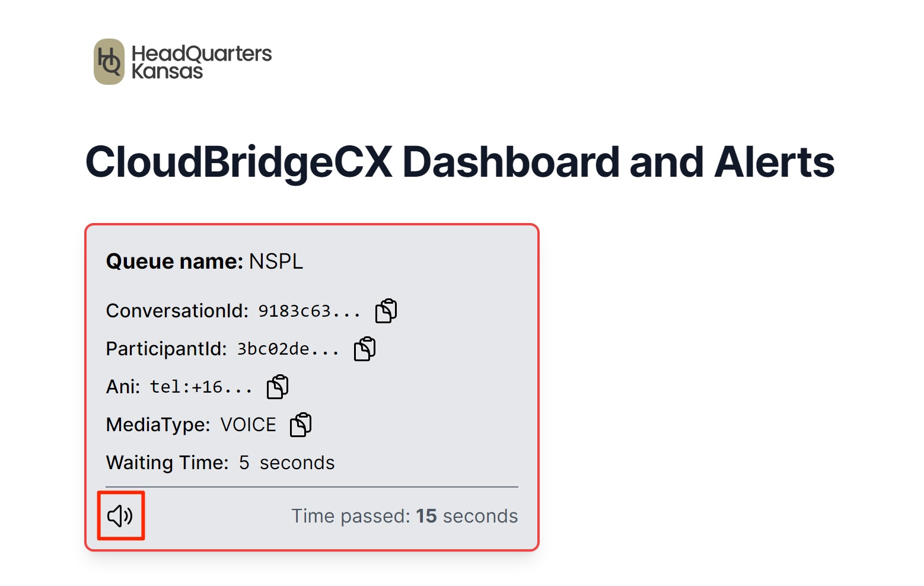Click the NSPL queue name value
The height and width of the screenshot is (586, 924).
tap(276, 261)
